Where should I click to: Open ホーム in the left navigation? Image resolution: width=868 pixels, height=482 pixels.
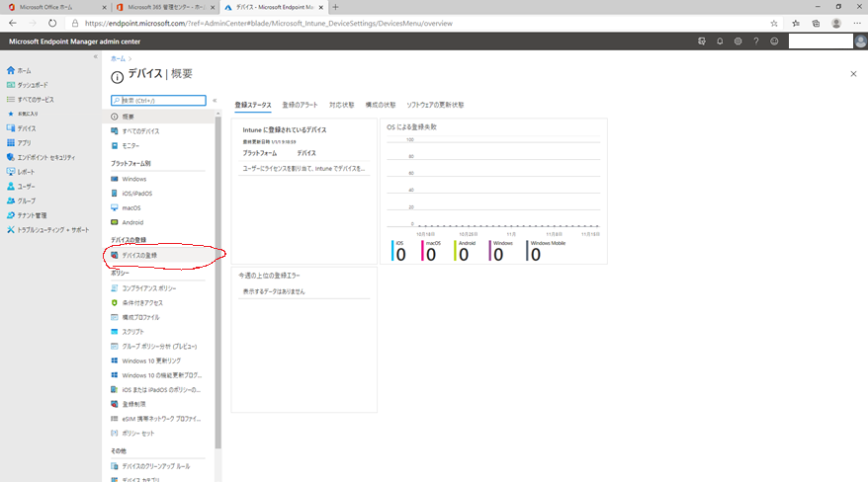pyautogui.click(x=19, y=71)
